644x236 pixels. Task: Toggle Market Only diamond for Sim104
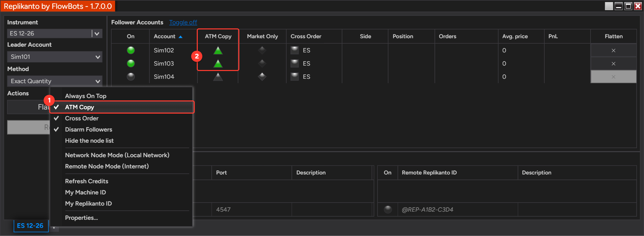pyautogui.click(x=262, y=77)
